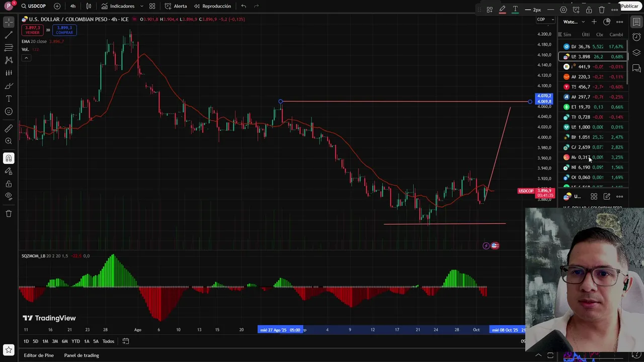Start bar Reproducción mode
644x362 pixels.
point(212,6)
